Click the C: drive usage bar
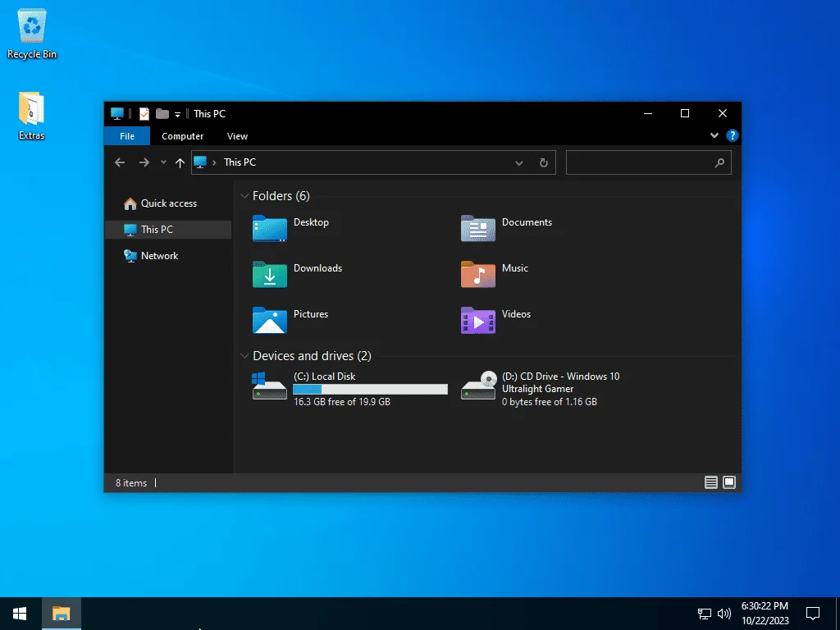This screenshot has height=630, width=840. coord(370,390)
